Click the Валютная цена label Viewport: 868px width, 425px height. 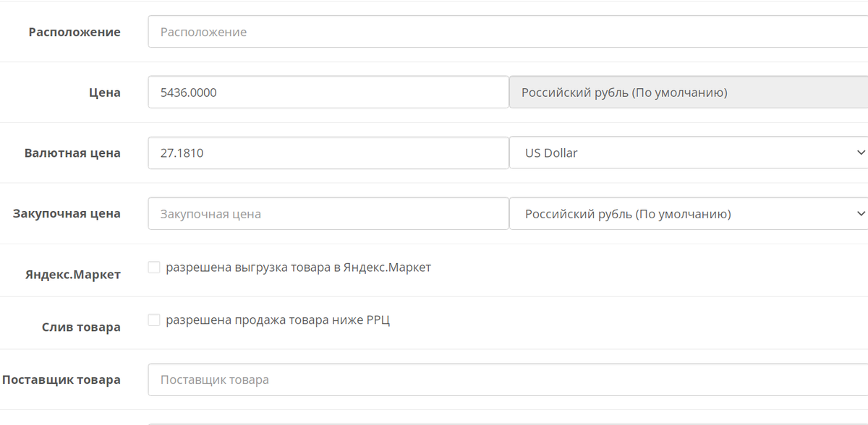pos(72,153)
